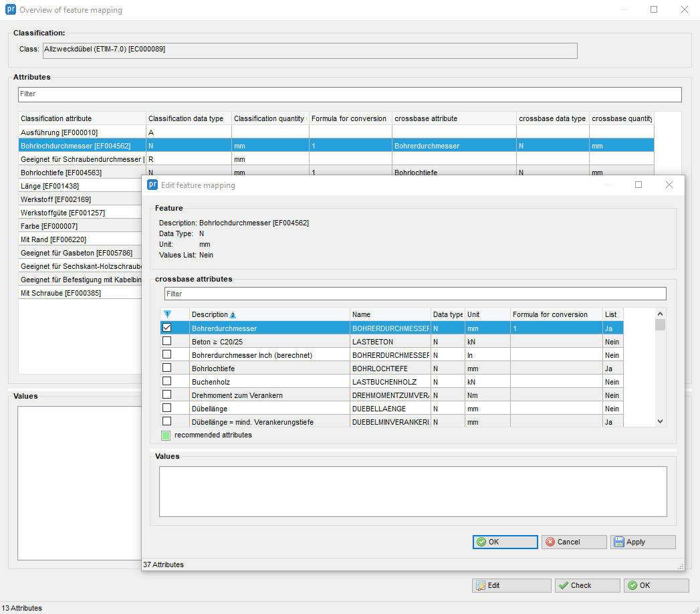The image size is (700, 614).
Task: Maximize the Edit feature mapping dialog
Action: [x=638, y=185]
